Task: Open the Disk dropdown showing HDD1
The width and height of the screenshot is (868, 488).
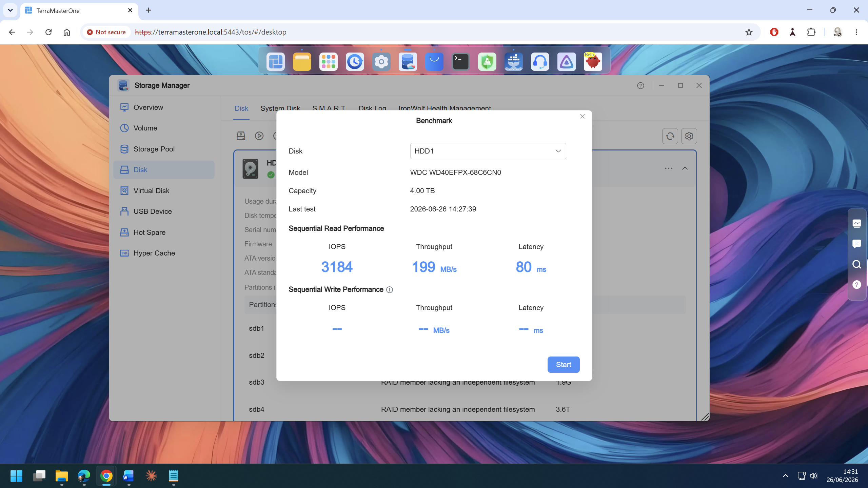Action: [x=488, y=151]
